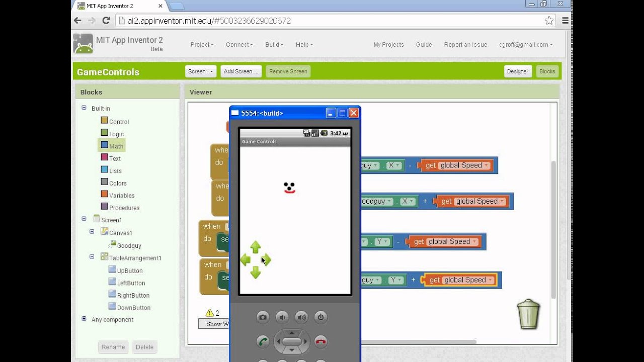Tap the green up arrow in emulator
Screen dimensions: 644x362
(256, 247)
